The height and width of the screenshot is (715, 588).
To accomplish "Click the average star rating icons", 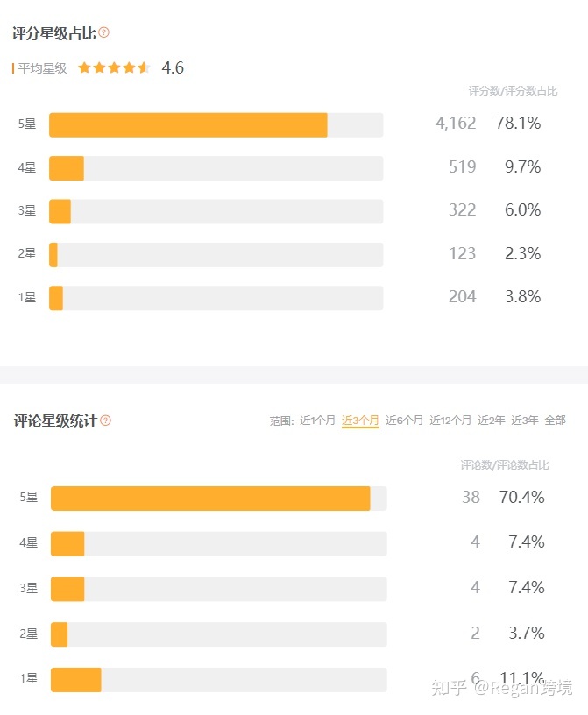I will (114, 68).
